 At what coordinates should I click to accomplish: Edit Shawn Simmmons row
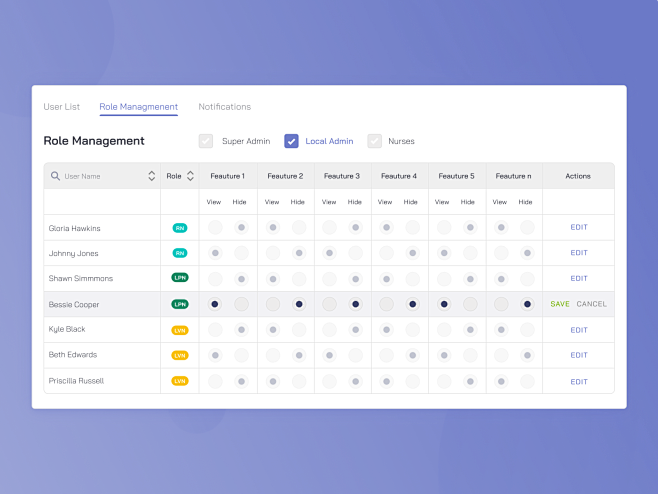(x=579, y=278)
